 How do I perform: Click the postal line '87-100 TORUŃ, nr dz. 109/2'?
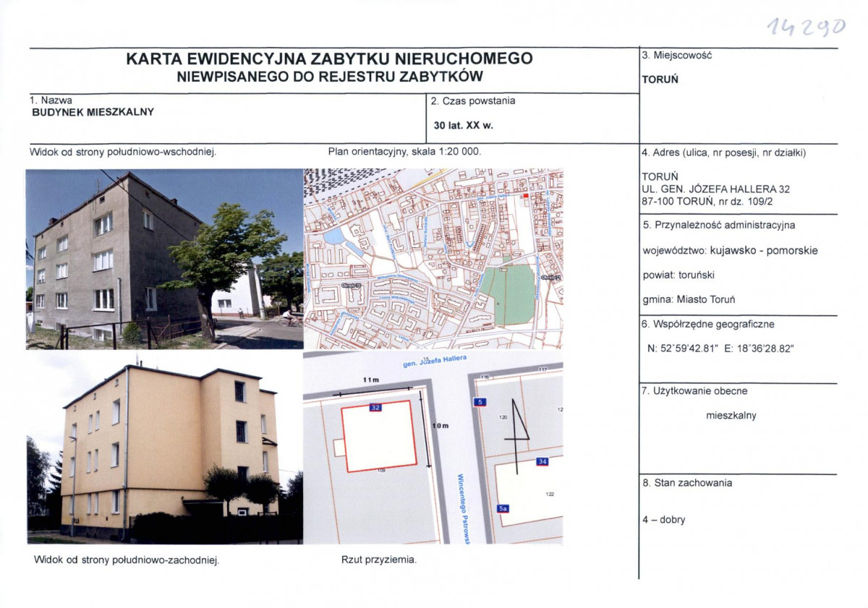click(707, 202)
